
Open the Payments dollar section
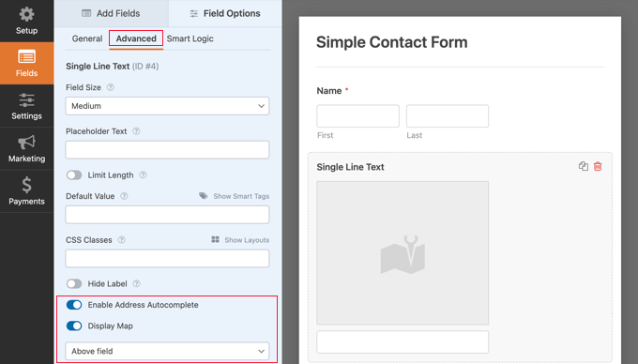26,191
